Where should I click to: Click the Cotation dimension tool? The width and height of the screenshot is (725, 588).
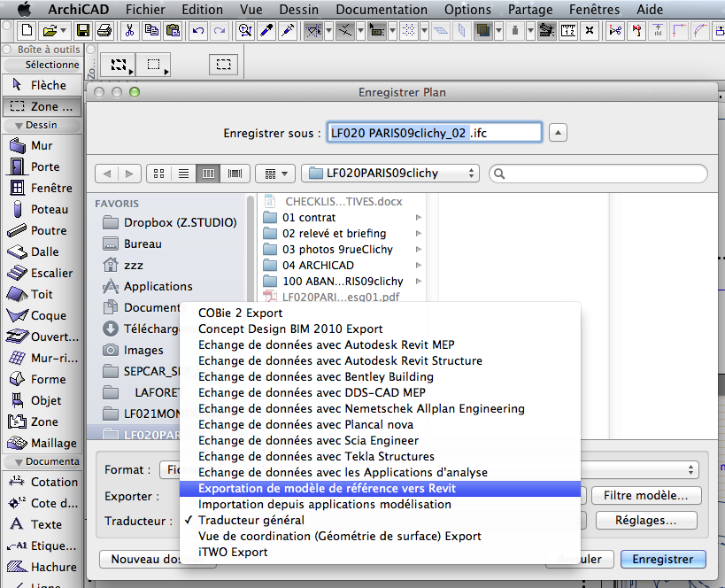(x=53, y=482)
